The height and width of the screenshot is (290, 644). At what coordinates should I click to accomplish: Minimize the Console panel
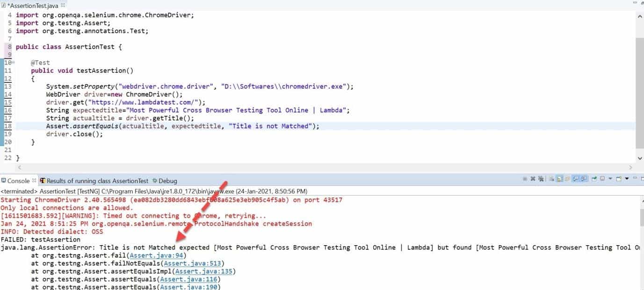[x=635, y=178]
